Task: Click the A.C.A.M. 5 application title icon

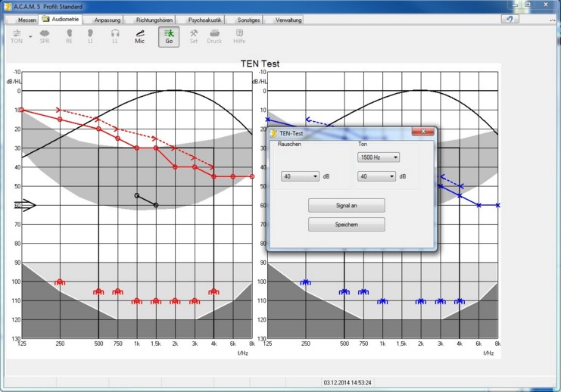Action: tap(8, 7)
